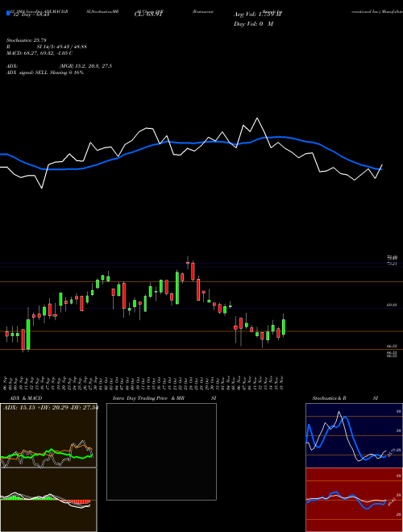Image resolution: width=403 pixels, height=532 pixels.
Task: Click the (MGR) 15.2, 20.3, 27.5 values
Action: (85, 66)
